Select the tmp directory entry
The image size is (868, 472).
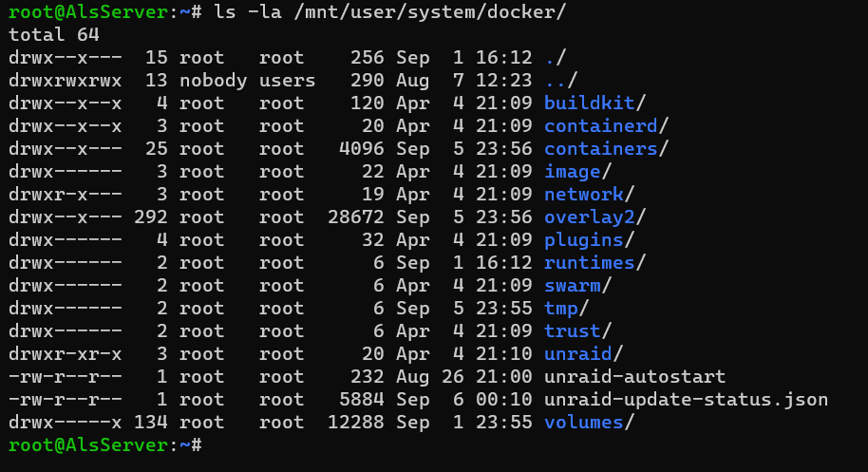[560, 309]
